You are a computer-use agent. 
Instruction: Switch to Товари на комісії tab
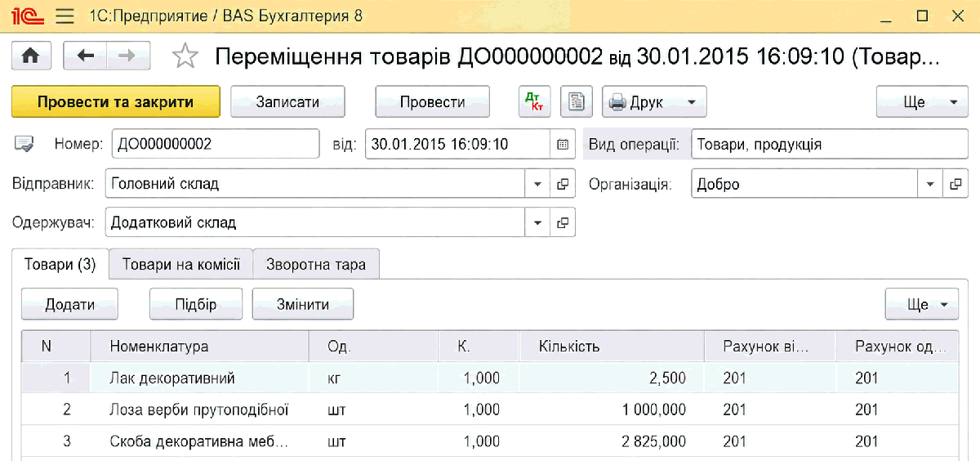click(x=180, y=264)
